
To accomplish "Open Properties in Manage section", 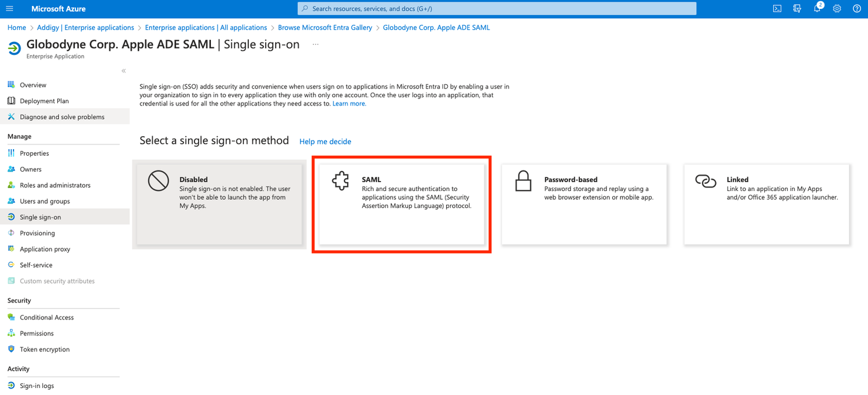I will pos(34,153).
